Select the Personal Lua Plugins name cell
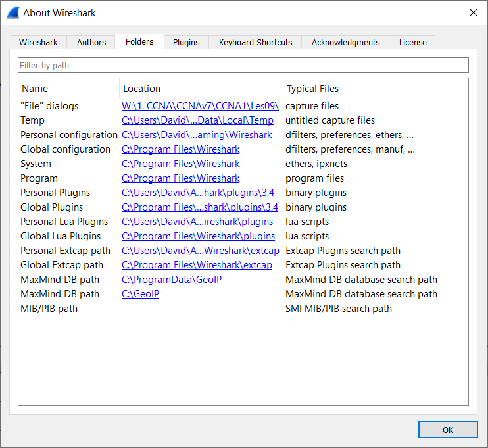The height and width of the screenshot is (448, 488). click(x=64, y=222)
